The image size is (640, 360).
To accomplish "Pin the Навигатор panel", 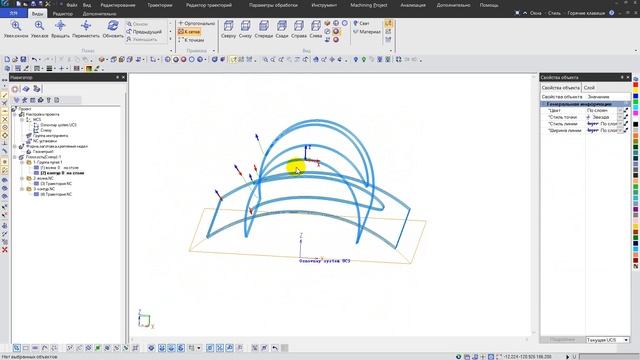I will pyautogui.click(x=118, y=77).
